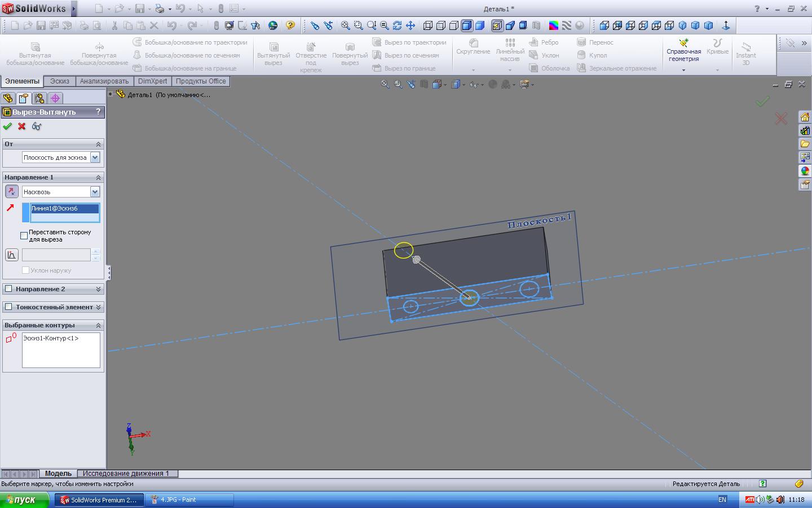Enable Переставить сторону для выреза checkbox
This screenshot has width=812, height=508.
click(24, 235)
